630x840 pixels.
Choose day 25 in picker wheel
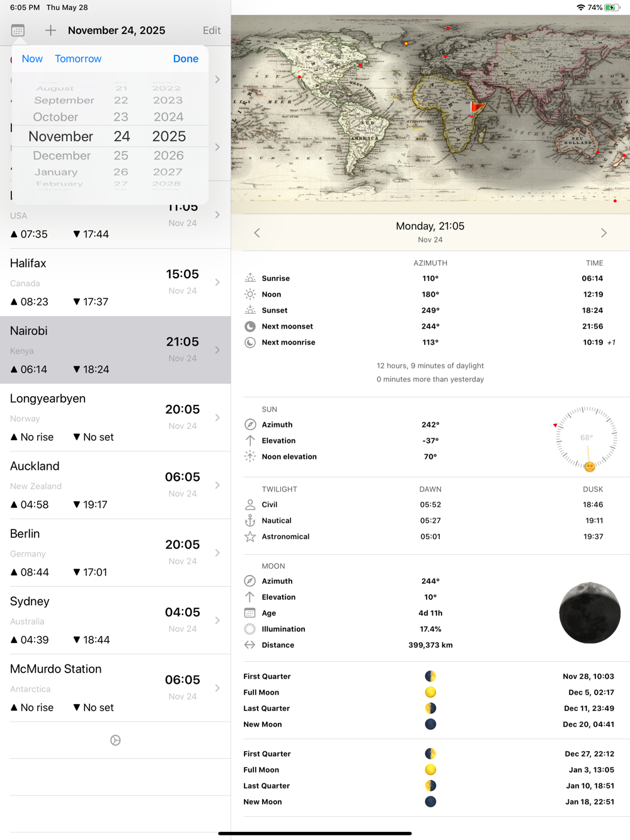121,156
